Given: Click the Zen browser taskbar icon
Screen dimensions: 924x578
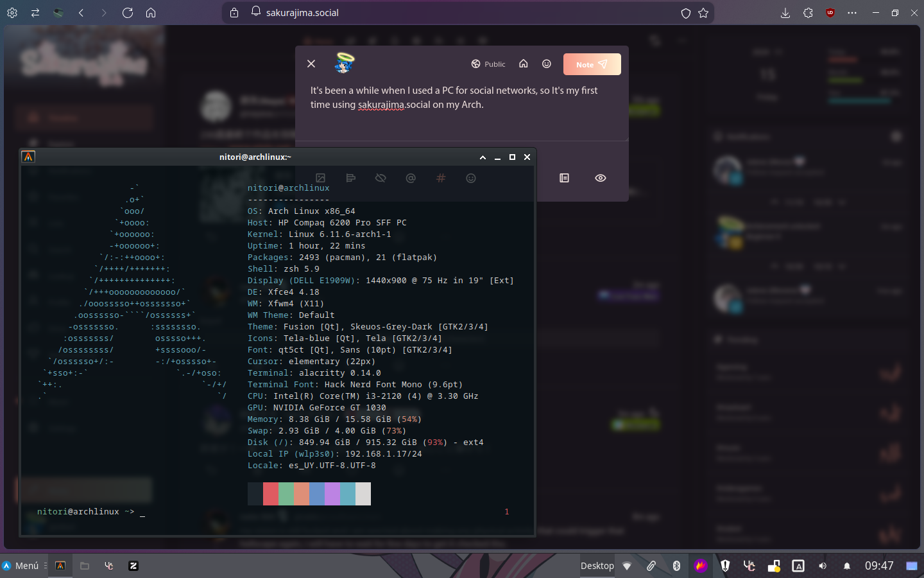Looking at the screenshot, I should pyautogui.click(x=133, y=566).
